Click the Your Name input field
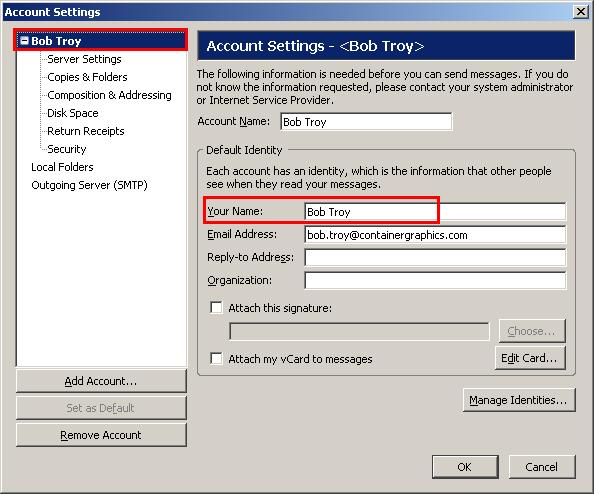This screenshot has width=594, height=494. coord(435,212)
